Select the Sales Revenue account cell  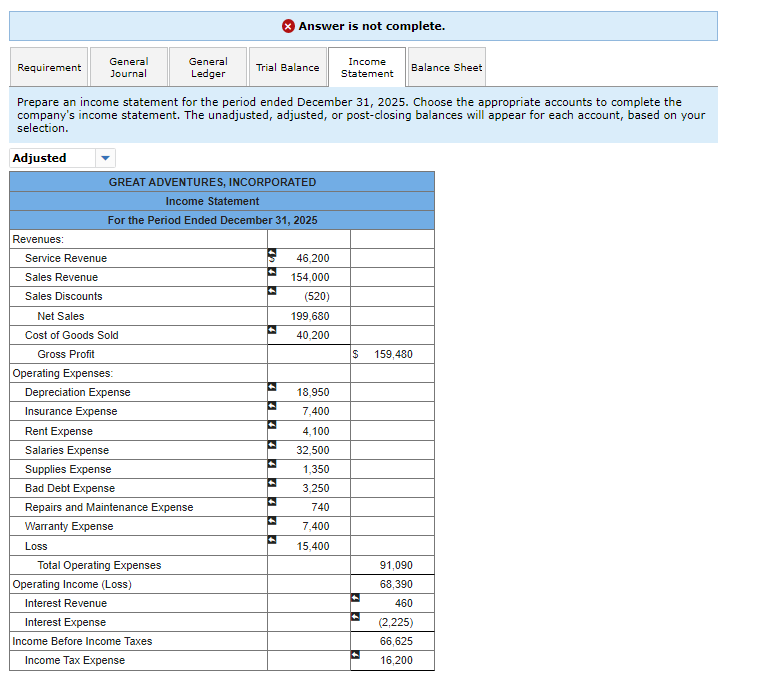point(139,277)
